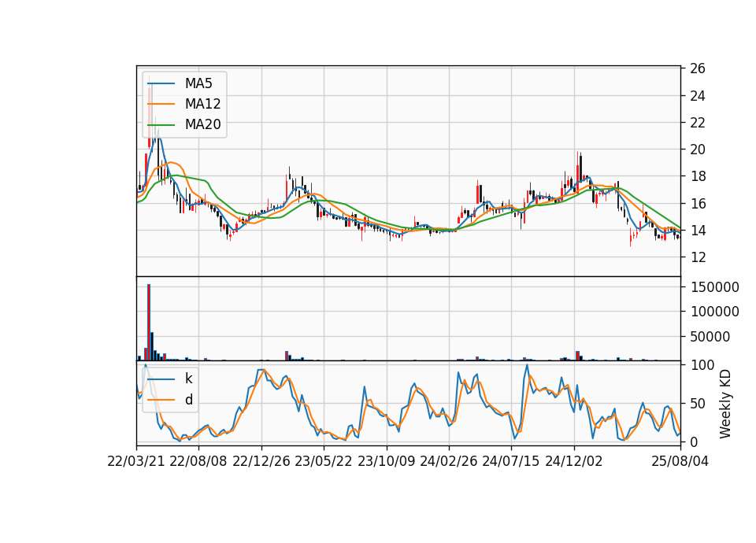Click the 23/10/09 date tick label
756x543 pixels.
(x=386, y=461)
